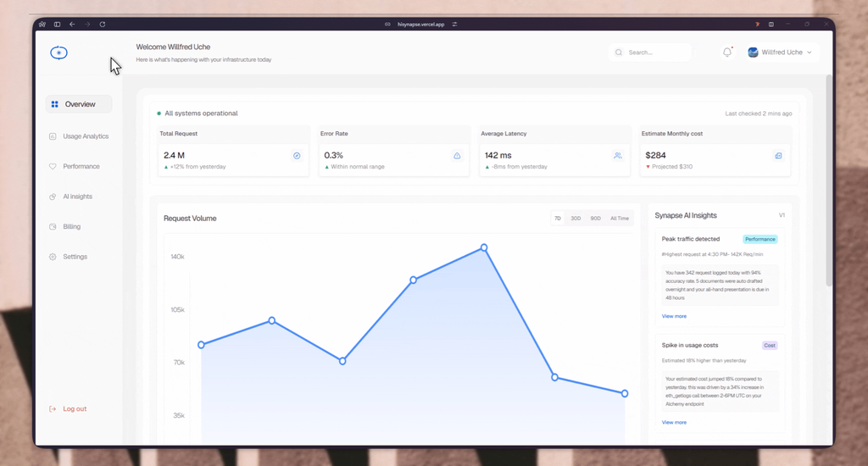868x466 pixels.
Task: Click the 142 ms latency value
Action: pyautogui.click(x=498, y=156)
